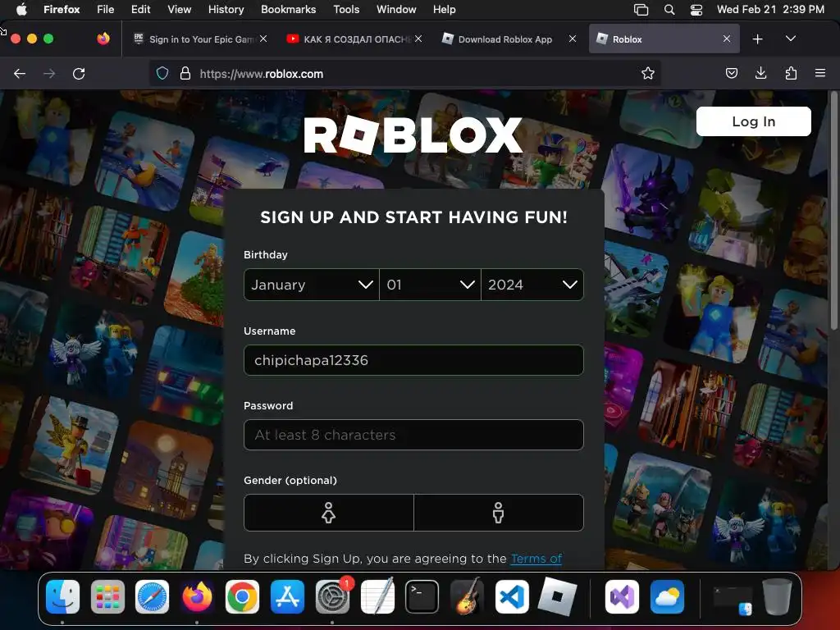Click the Roblox logo
This screenshot has width=840, height=630.
point(413,135)
